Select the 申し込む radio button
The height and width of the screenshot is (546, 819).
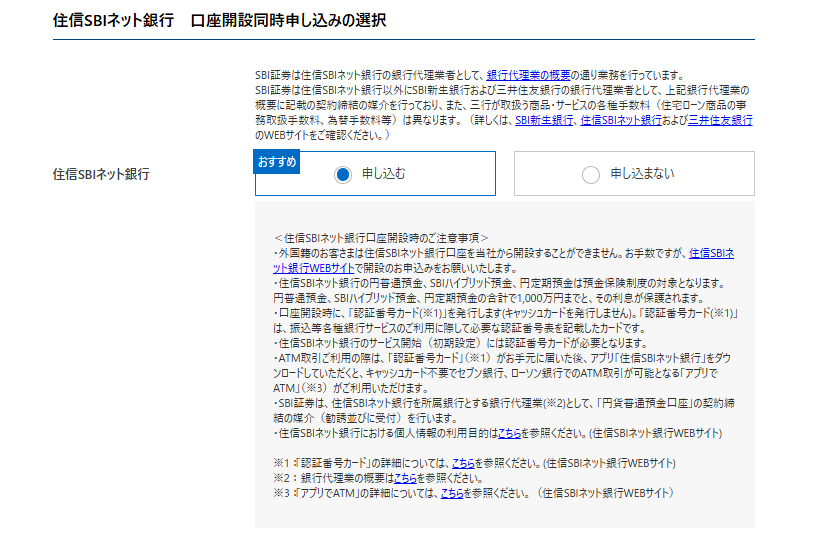(343, 175)
